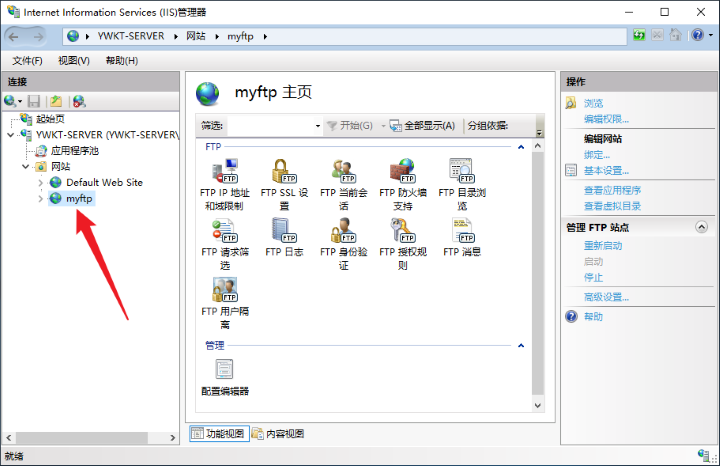Open the 帮助(H) menu
The width and height of the screenshot is (720, 466).
(122, 61)
